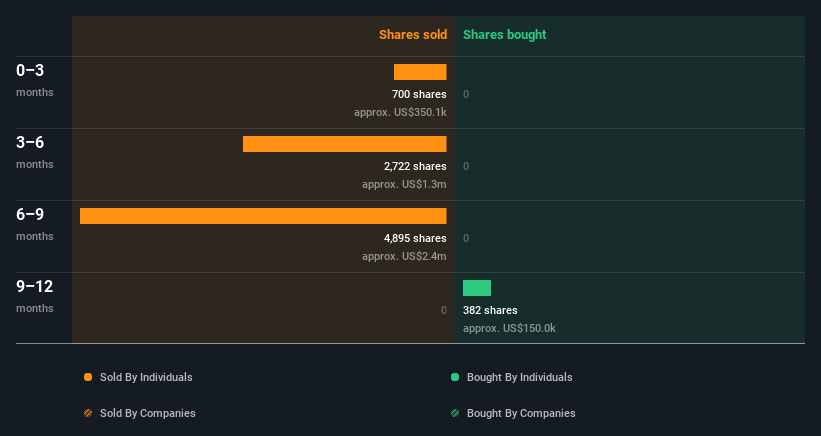Click the 0–3 months row label
The width and height of the screenshot is (821, 436).
[x=35, y=80]
